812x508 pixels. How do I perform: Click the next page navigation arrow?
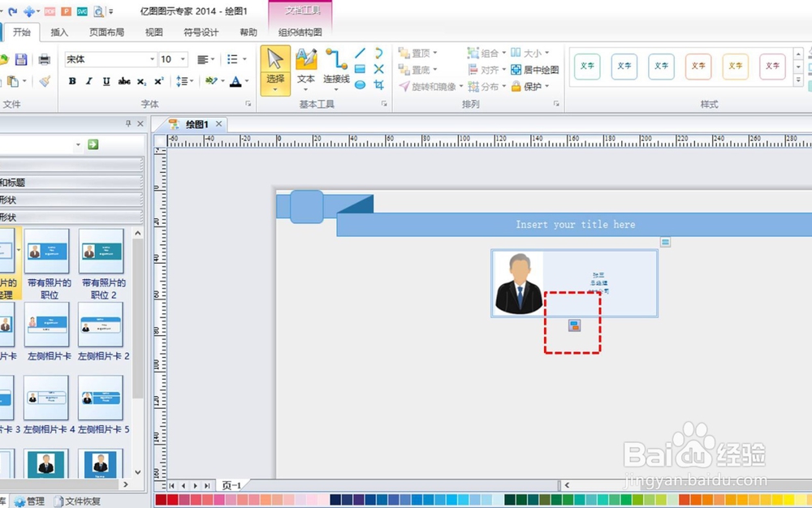coord(195,486)
